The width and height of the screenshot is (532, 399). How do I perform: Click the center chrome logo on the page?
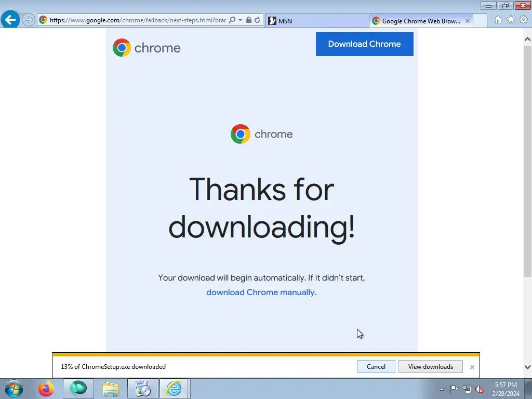[261, 134]
